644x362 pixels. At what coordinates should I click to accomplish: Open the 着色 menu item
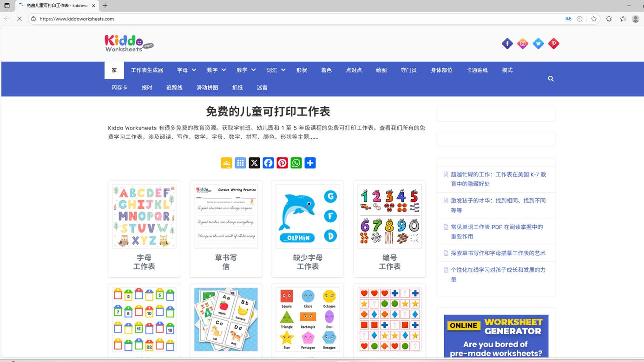(x=326, y=70)
